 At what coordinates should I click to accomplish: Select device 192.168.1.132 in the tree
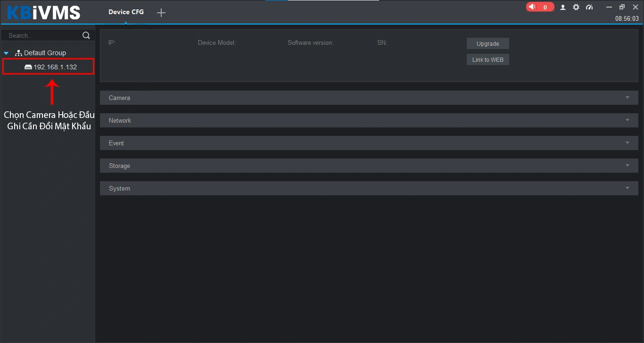(55, 67)
